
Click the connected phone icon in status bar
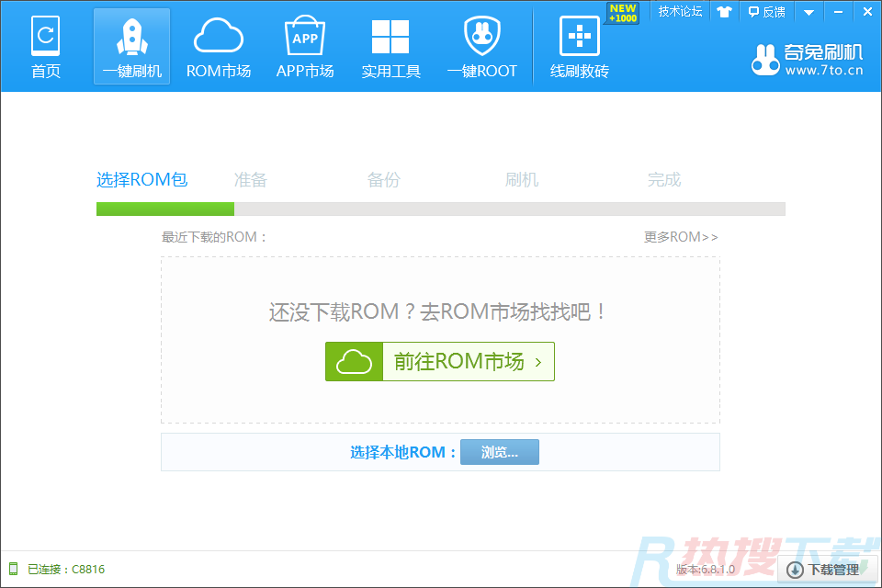coord(14,569)
